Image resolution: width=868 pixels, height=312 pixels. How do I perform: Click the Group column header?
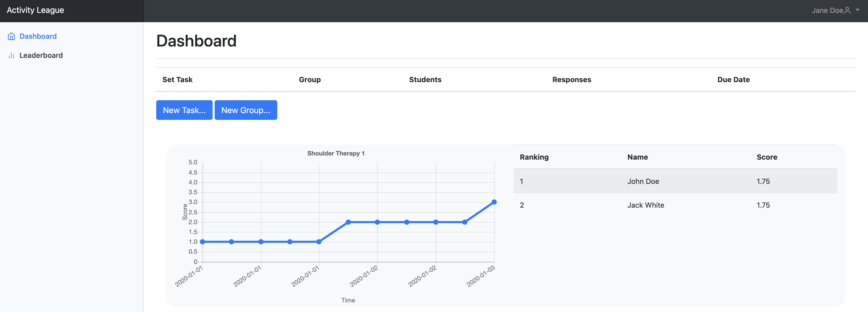point(310,80)
